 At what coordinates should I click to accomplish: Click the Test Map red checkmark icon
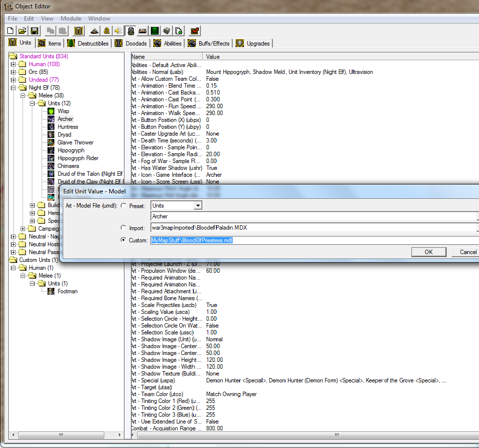coord(194,31)
